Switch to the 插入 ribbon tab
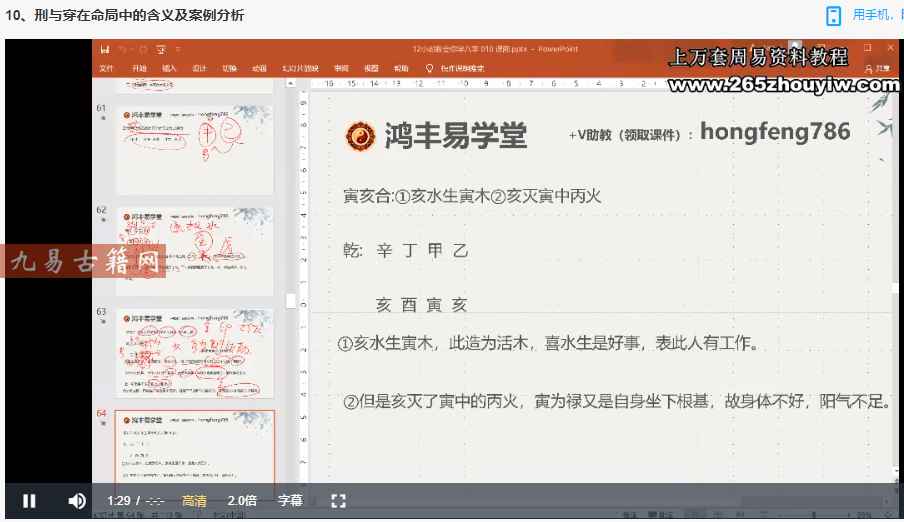The width and height of the screenshot is (904, 522). (169, 68)
